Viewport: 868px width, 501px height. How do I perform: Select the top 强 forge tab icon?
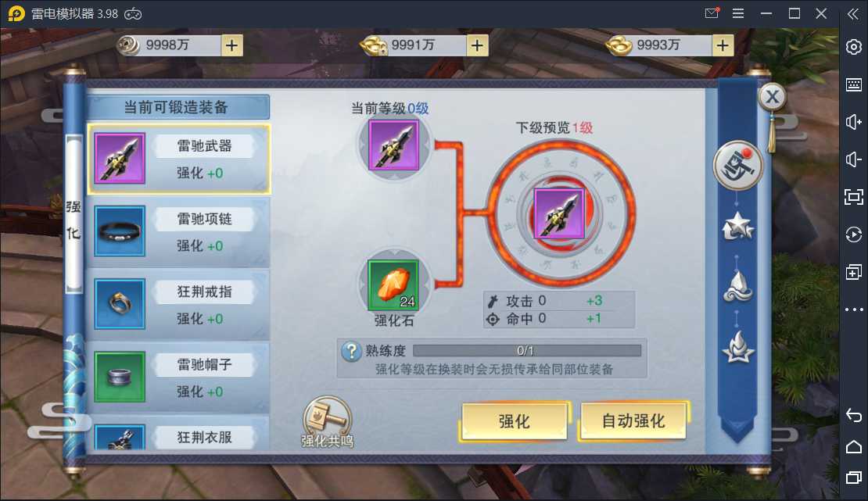737,166
